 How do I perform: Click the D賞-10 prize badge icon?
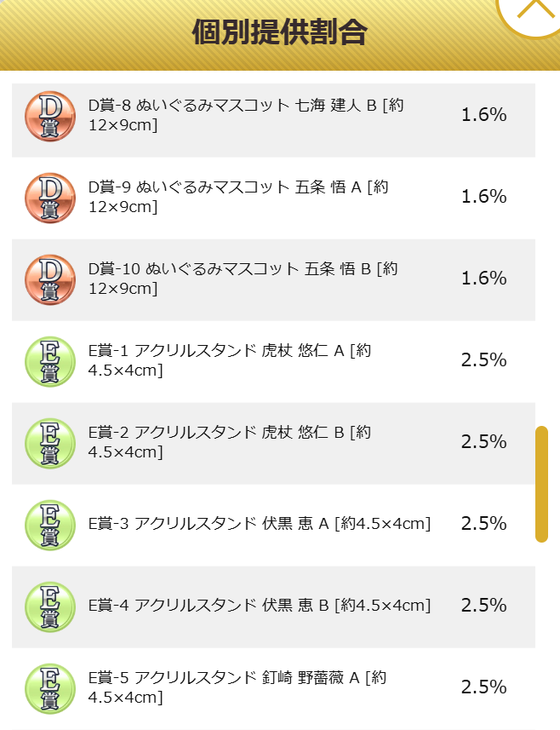(x=49, y=279)
